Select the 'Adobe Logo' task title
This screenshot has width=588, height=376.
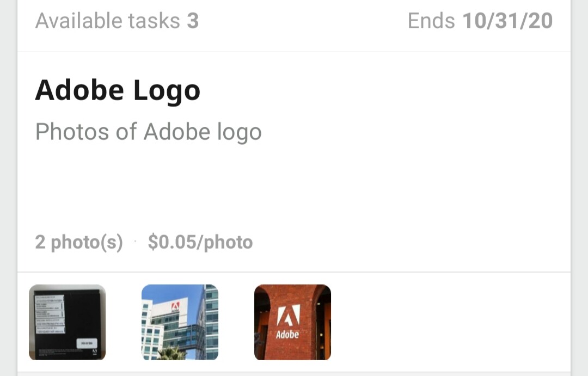(118, 90)
